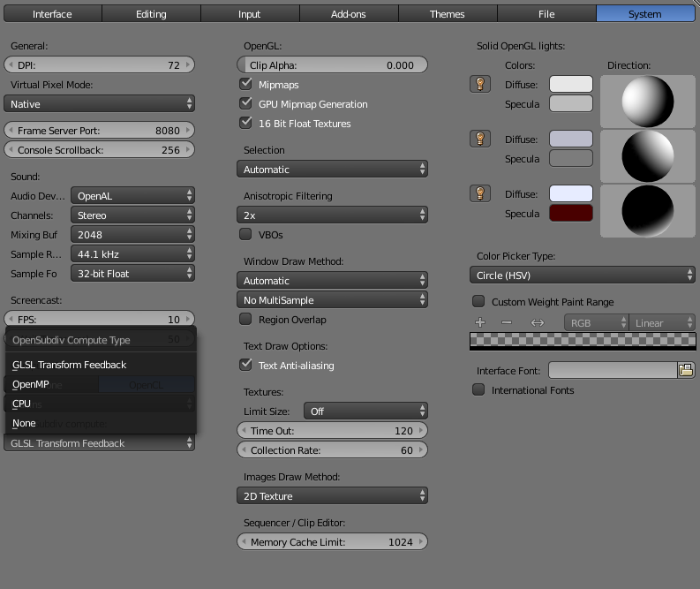Open the Selection Automatic dropdown

[x=332, y=170]
